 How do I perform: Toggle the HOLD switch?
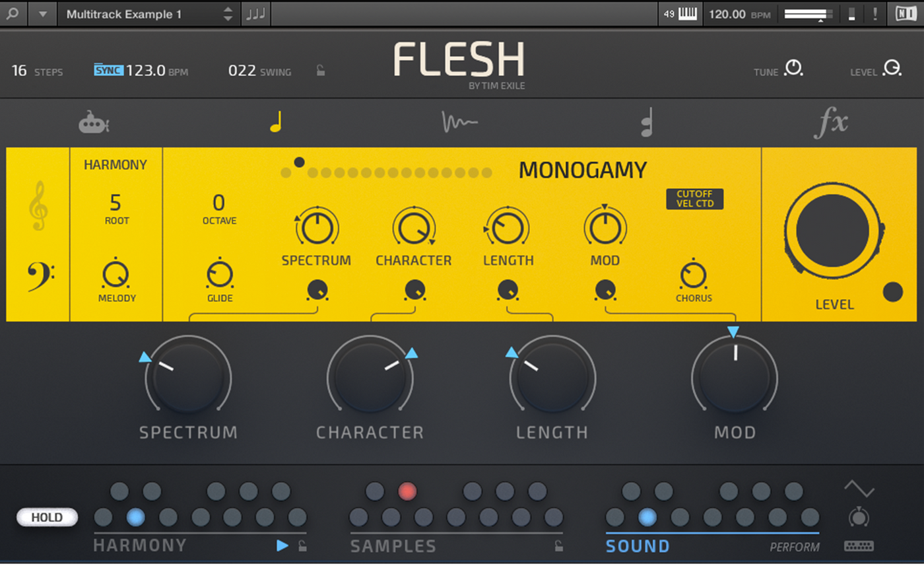coord(47,517)
